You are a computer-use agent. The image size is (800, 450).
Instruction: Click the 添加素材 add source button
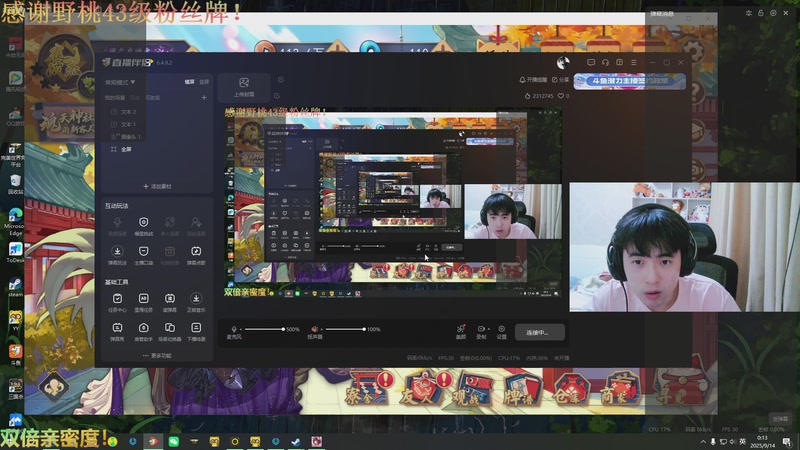coord(158,186)
